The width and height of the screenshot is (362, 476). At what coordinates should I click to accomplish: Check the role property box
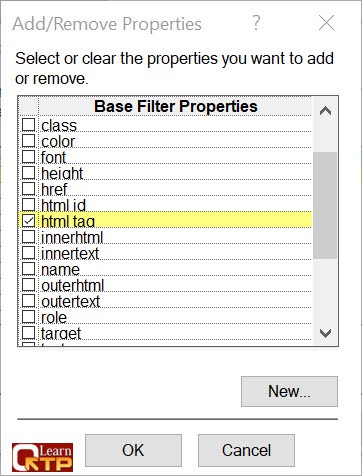(x=28, y=316)
